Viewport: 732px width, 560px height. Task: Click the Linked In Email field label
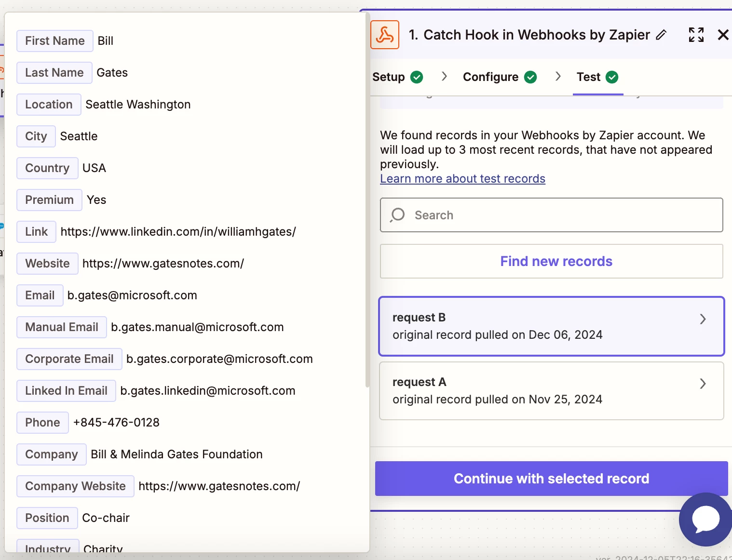point(67,391)
